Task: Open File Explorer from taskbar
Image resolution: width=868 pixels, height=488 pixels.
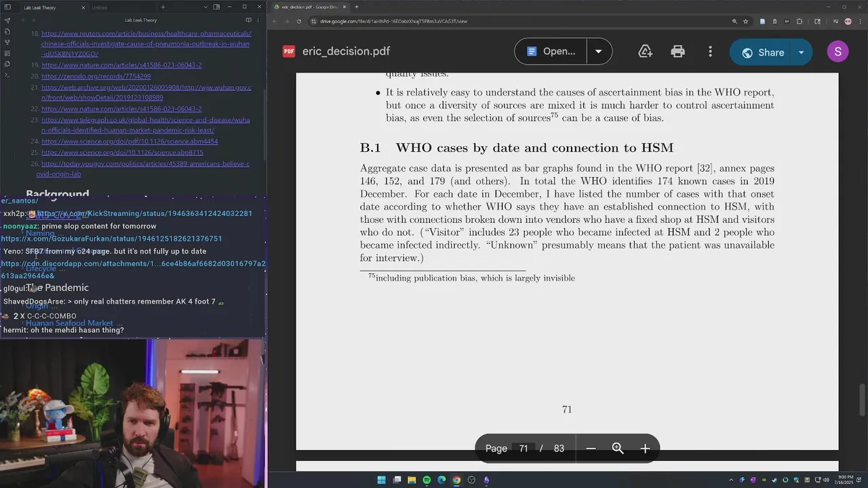Action: 412,480
